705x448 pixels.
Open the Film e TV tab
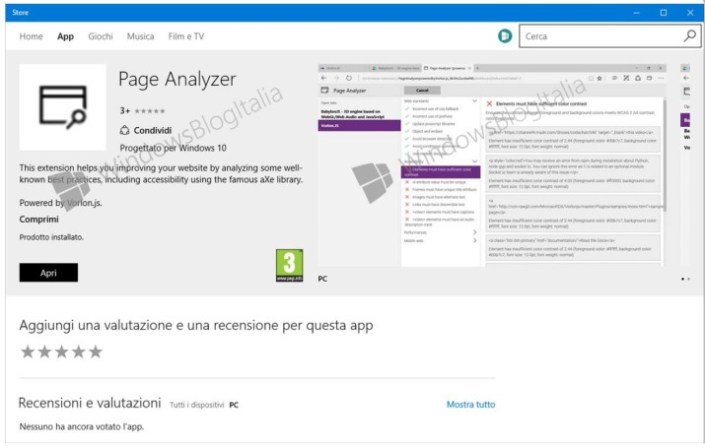coord(186,36)
